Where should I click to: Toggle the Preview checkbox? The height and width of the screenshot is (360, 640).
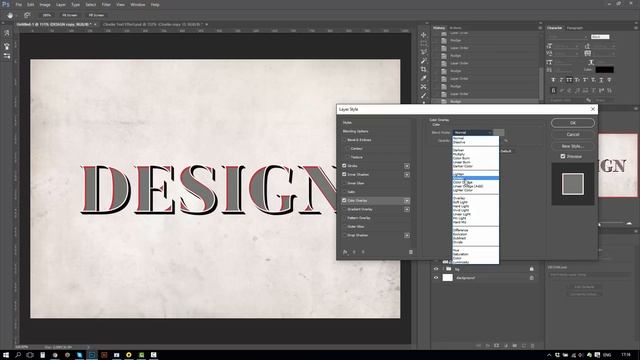click(x=563, y=156)
